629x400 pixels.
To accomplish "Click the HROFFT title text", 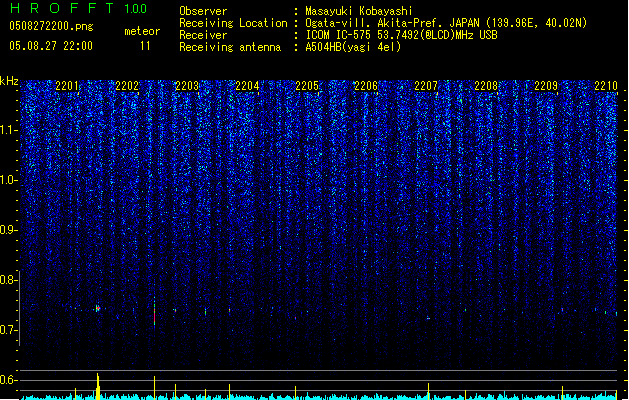I will tap(62, 8).
